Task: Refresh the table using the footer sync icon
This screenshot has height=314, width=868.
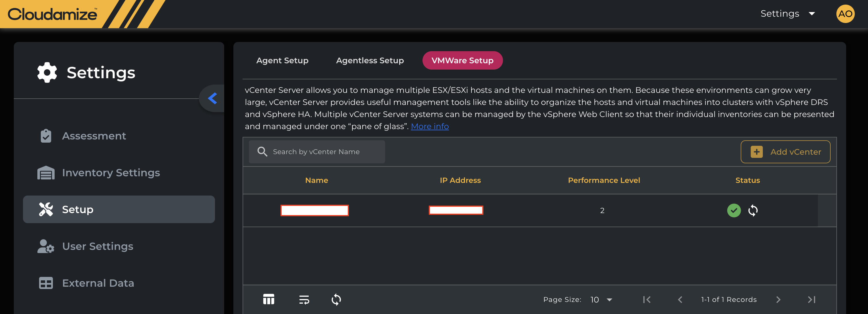Action: point(336,299)
